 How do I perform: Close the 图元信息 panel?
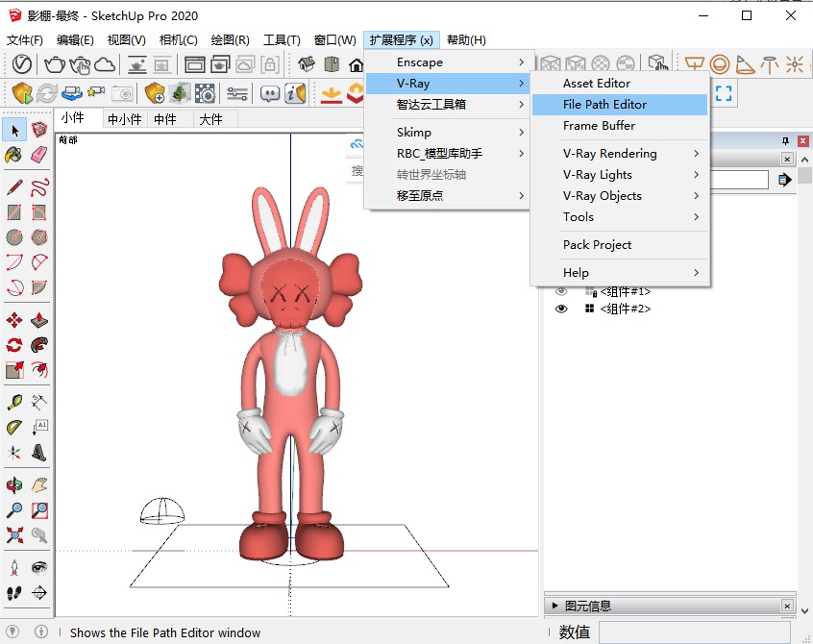tap(787, 606)
